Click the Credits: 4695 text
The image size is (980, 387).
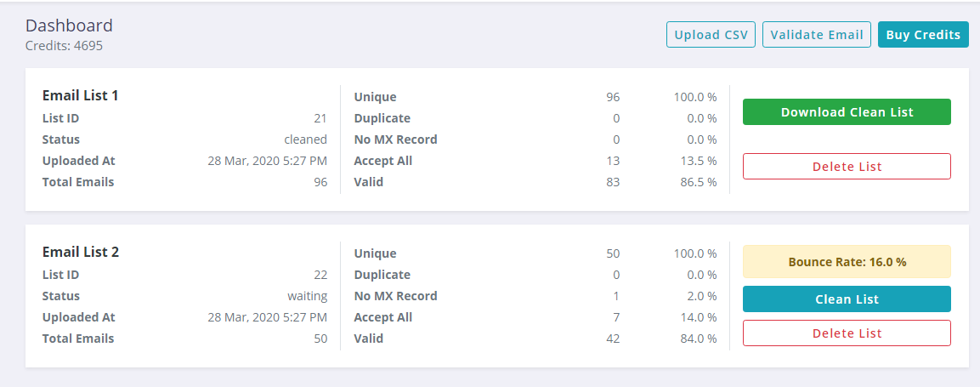tap(64, 46)
